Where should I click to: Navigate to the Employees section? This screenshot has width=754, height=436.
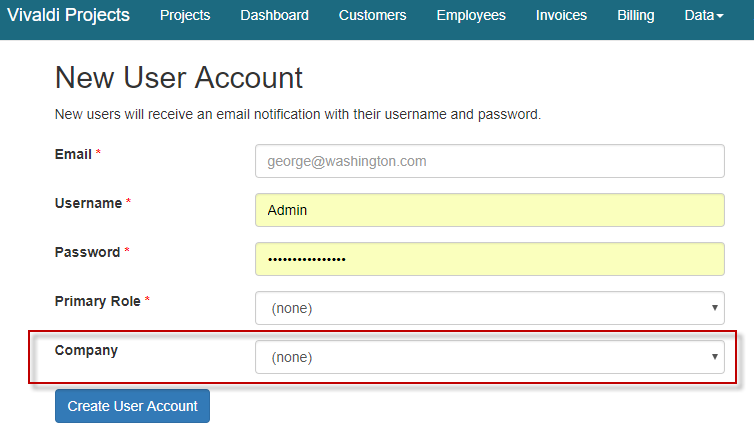471,15
